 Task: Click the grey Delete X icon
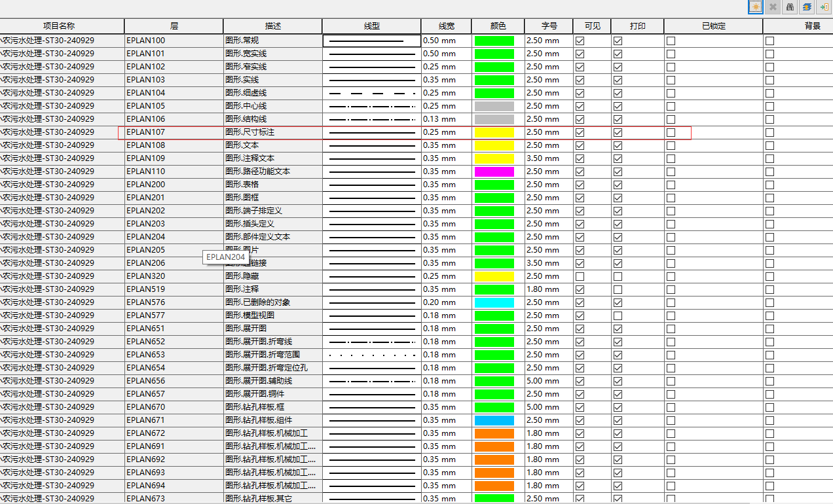773,7
